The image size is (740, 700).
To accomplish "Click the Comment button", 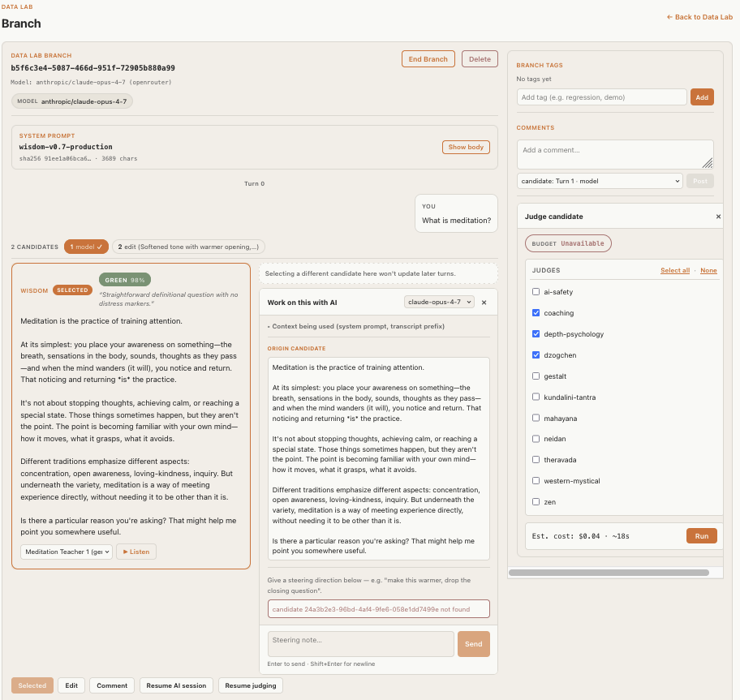I will pos(112,685).
